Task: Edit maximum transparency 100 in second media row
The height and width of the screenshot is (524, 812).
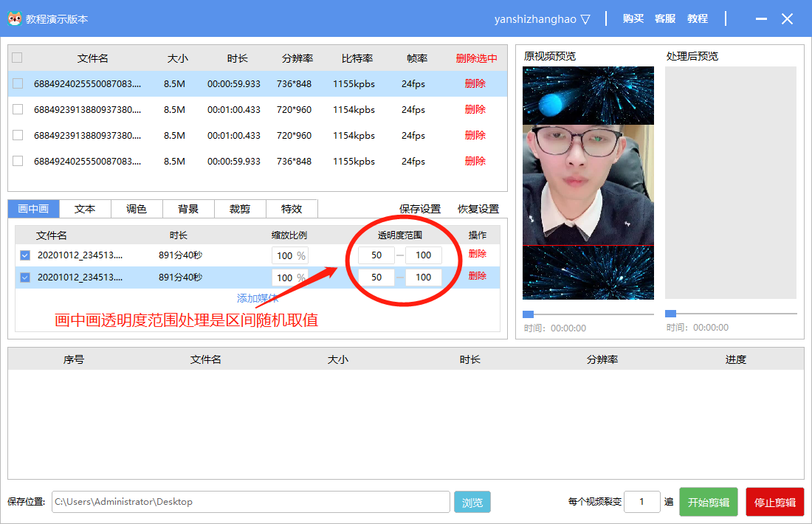Action: pyautogui.click(x=424, y=277)
